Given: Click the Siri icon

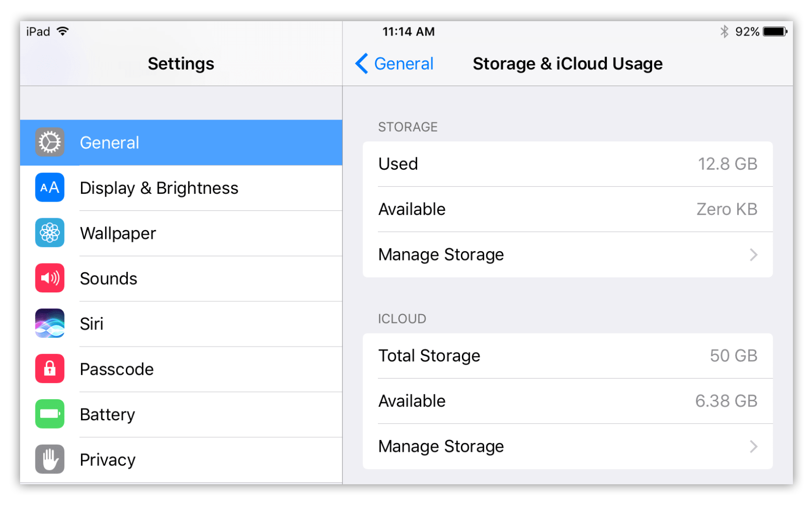Looking at the screenshot, I should point(49,323).
